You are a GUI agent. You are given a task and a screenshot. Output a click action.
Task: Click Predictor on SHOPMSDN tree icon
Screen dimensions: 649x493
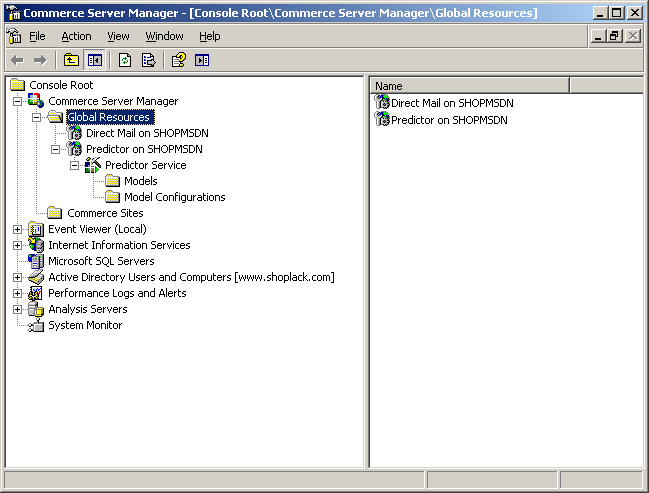[75, 149]
